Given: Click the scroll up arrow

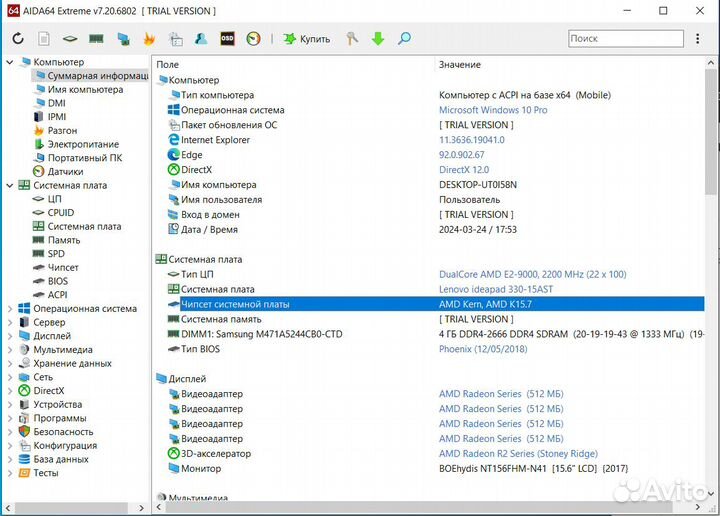Looking at the screenshot, I should [x=711, y=63].
